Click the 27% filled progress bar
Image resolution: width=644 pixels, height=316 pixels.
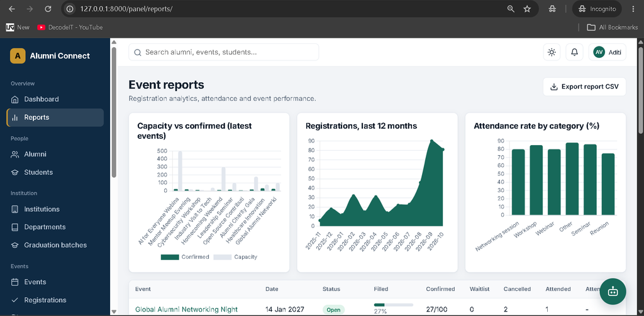(394, 305)
